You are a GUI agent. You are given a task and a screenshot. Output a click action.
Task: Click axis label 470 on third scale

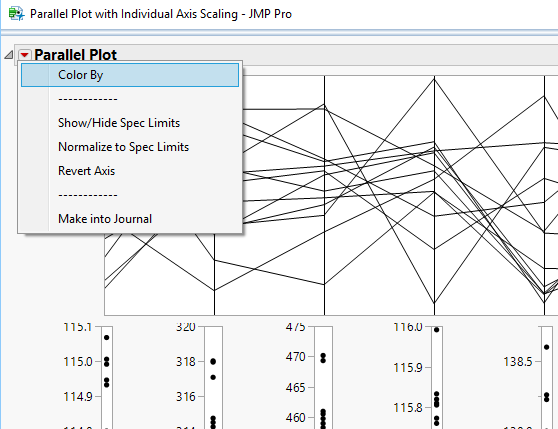point(295,356)
